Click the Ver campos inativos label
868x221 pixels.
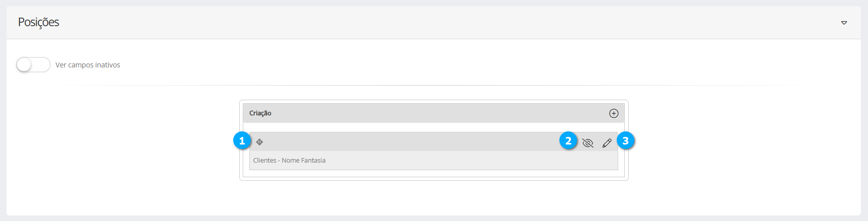pyautogui.click(x=88, y=65)
